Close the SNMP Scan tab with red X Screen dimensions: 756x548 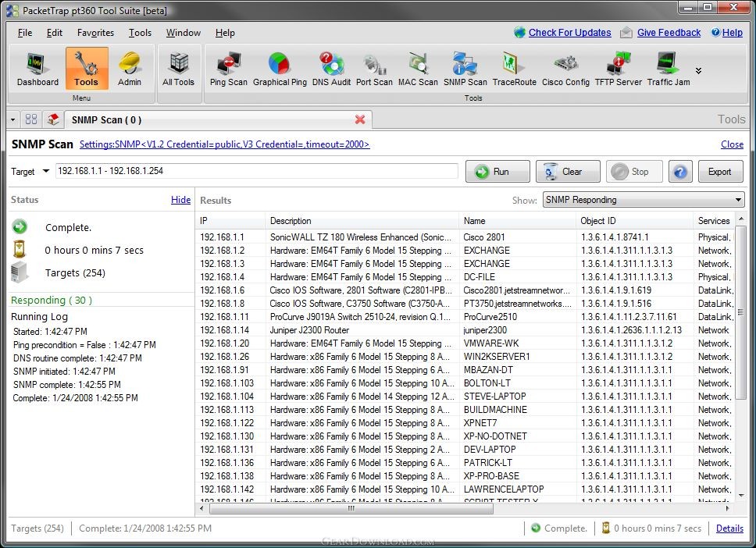click(360, 119)
